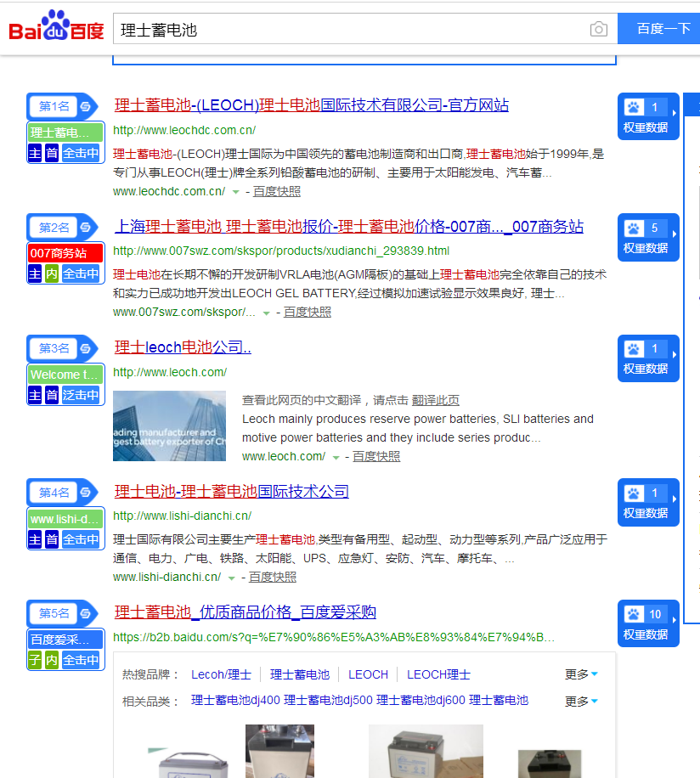Click paw icon in 百度爱采购 result's 权重数据
Image resolution: width=700 pixels, height=778 pixels.
click(634, 614)
